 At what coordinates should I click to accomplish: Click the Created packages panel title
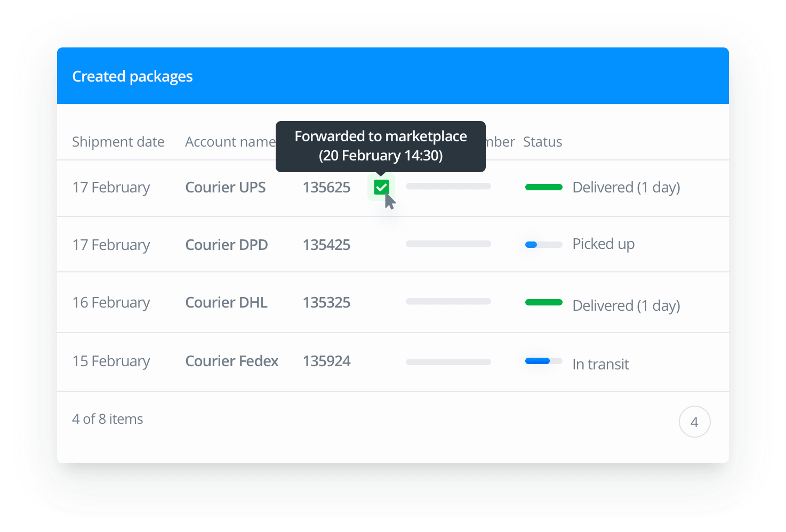[132, 77]
